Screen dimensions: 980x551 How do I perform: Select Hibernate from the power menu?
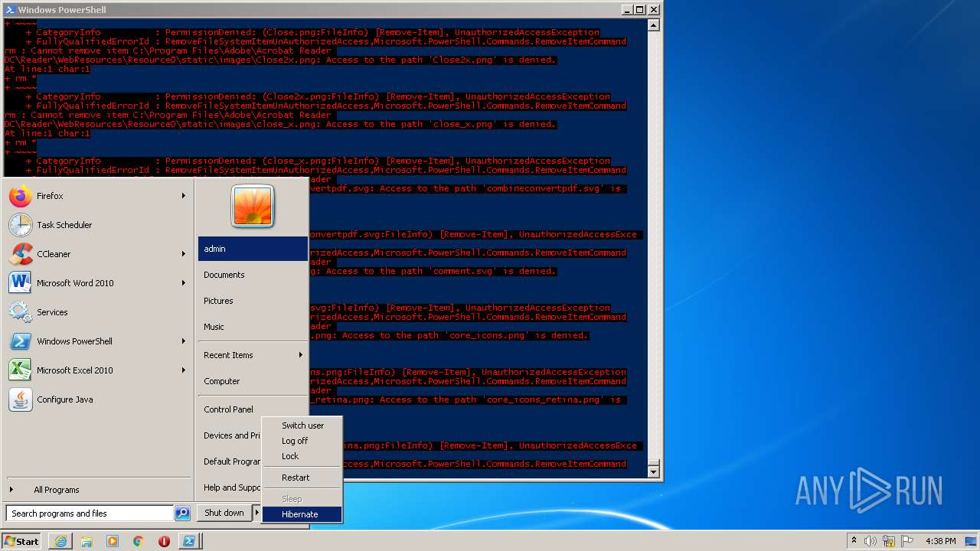[302, 514]
